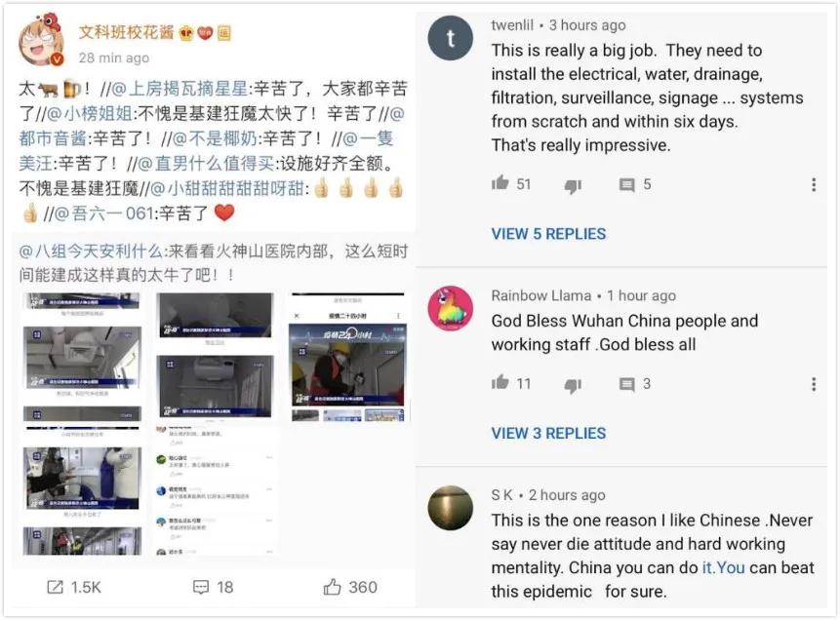
Task: Open reply icon on twenlil's comment
Action: pyautogui.click(x=626, y=185)
